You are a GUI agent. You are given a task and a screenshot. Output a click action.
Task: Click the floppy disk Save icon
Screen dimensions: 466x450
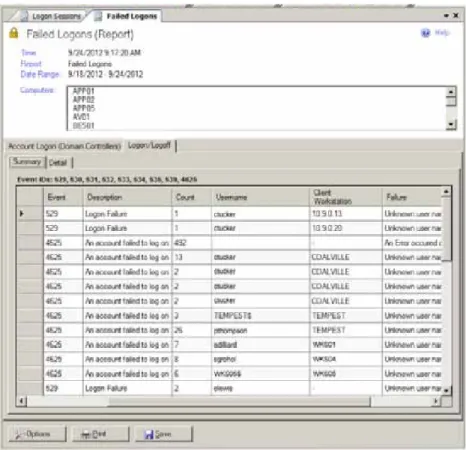149,434
